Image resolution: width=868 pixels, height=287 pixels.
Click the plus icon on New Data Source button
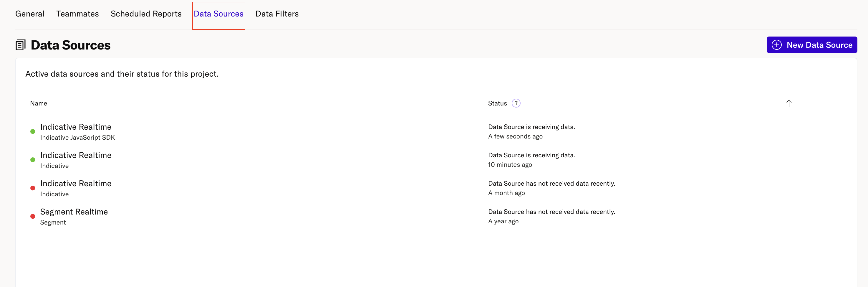[777, 44]
